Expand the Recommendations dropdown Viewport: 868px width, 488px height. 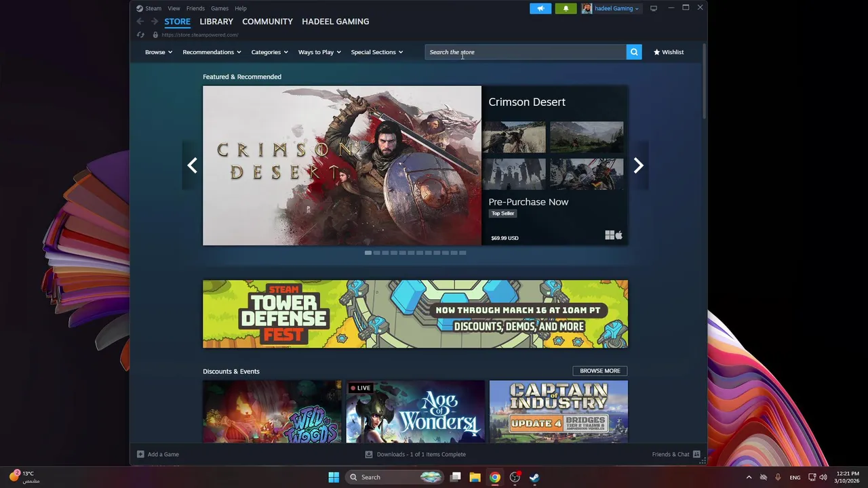click(212, 52)
